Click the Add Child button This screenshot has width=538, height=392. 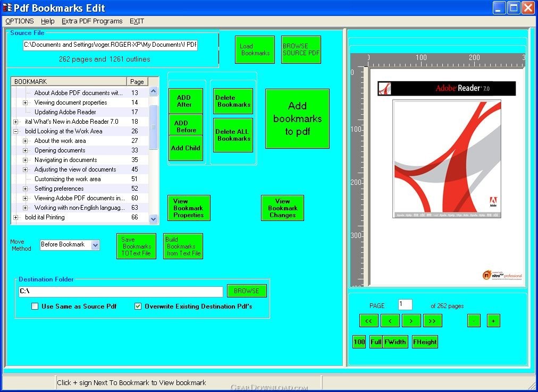pyautogui.click(x=186, y=148)
